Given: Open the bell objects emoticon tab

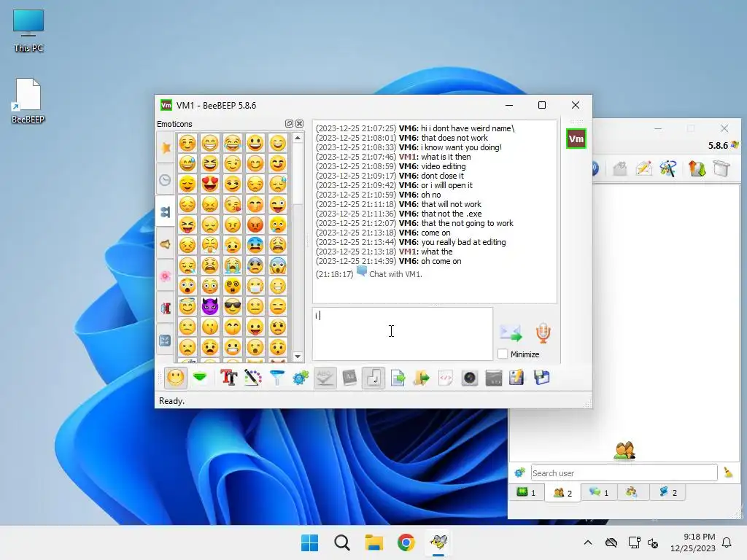Looking at the screenshot, I should click(x=166, y=244).
